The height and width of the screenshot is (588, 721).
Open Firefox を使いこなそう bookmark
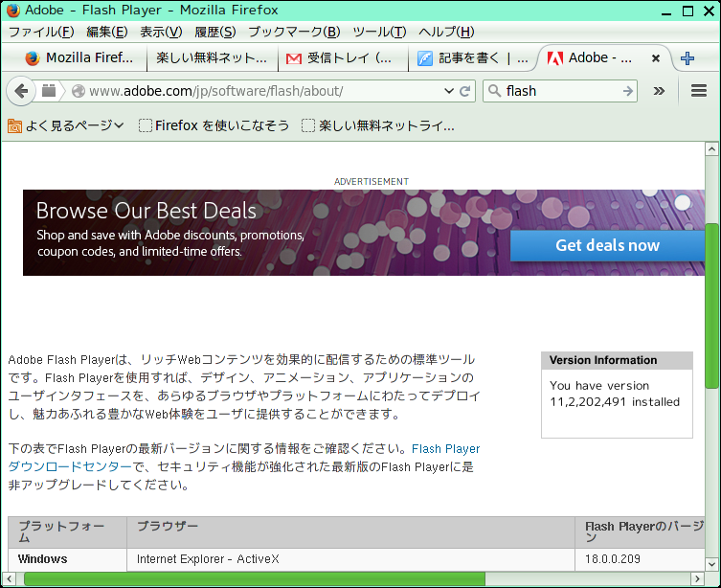click(x=214, y=125)
